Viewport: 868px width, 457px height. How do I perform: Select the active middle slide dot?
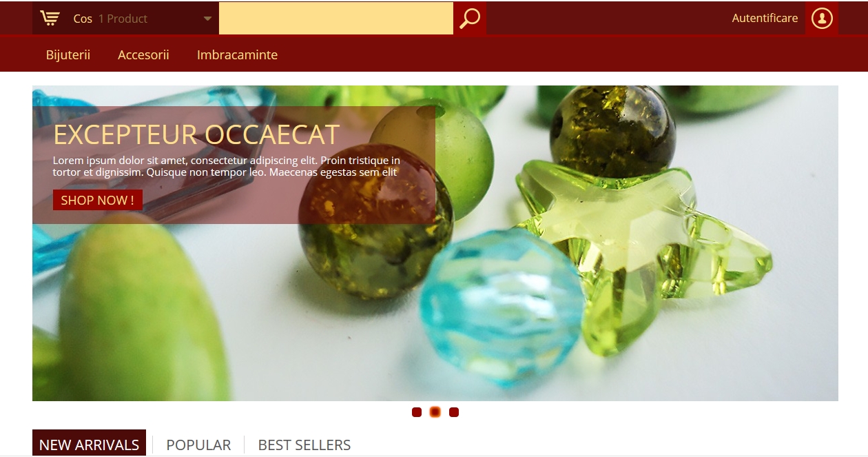435,412
